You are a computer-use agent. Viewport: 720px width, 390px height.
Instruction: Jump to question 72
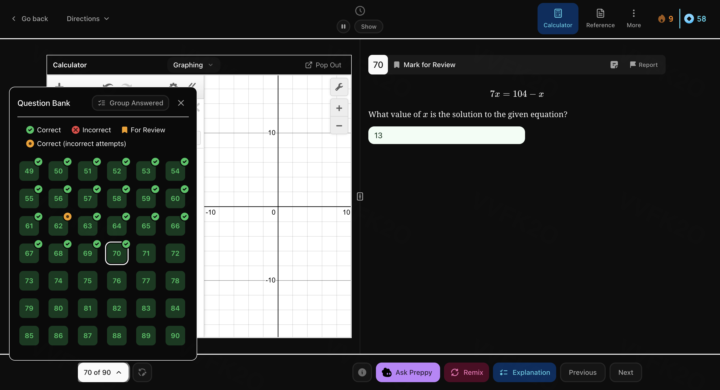(x=175, y=253)
